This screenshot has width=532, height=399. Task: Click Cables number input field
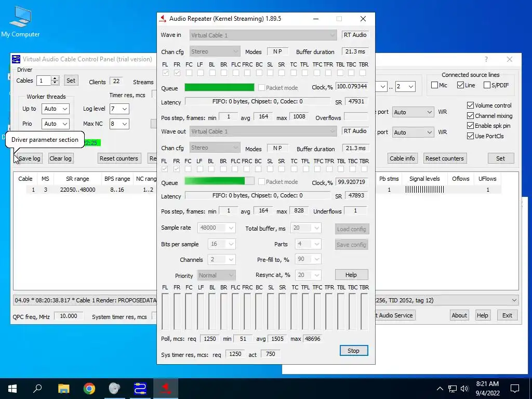[x=44, y=81]
